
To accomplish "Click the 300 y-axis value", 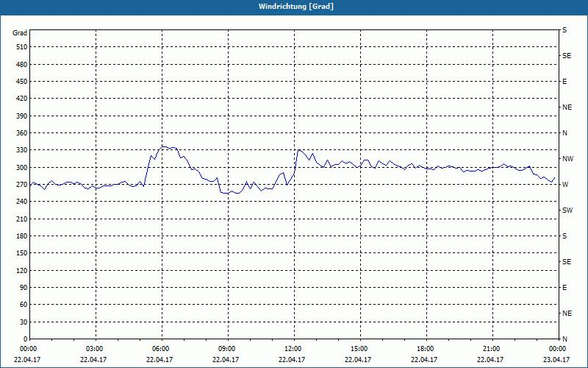I will (21, 168).
